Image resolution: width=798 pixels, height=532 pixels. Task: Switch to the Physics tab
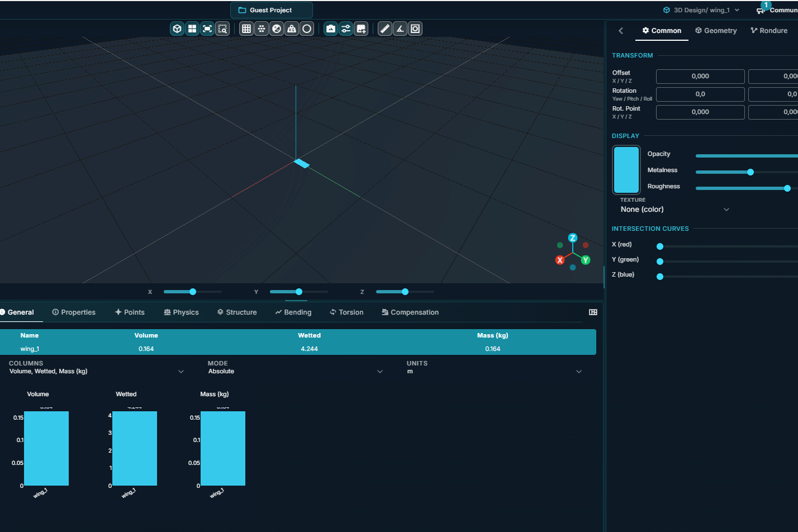point(181,312)
